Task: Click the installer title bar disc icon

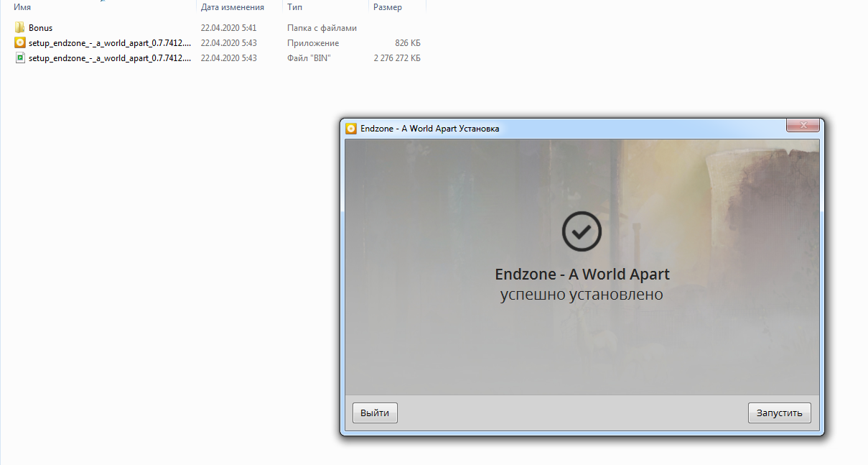Action: pyautogui.click(x=351, y=129)
